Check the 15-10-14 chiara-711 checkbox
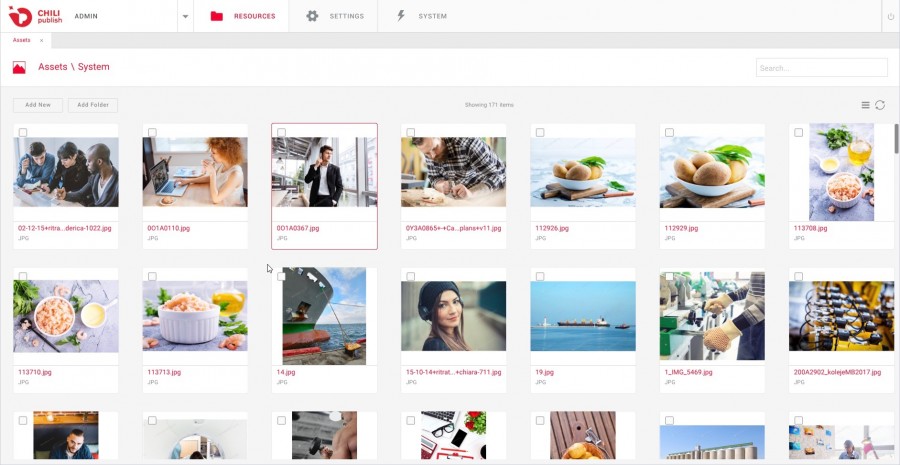The image size is (900, 465). click(x=410, y=277)
